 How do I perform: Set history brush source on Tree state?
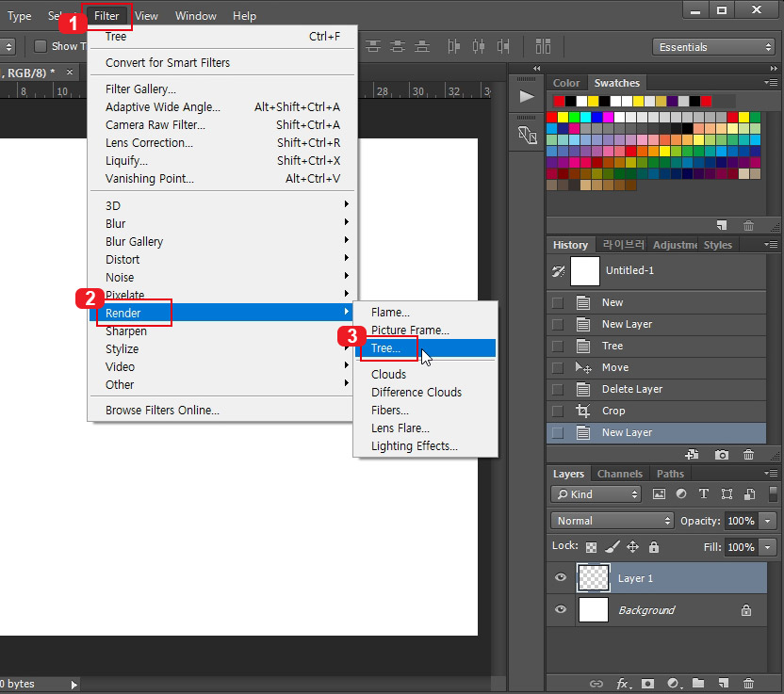[558, 346]
